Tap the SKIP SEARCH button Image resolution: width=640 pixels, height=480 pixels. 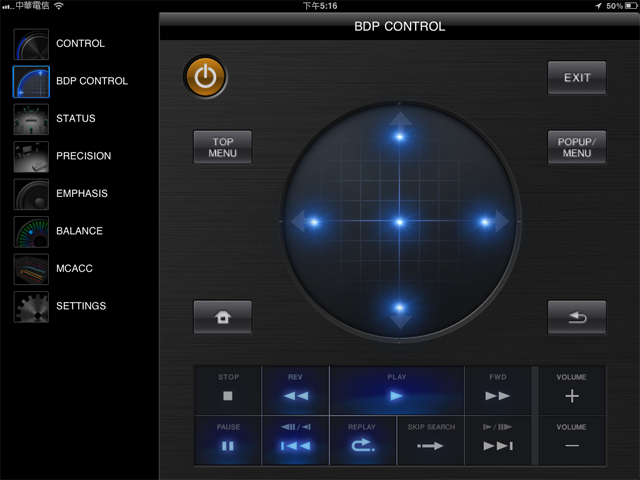coord(431,440)
